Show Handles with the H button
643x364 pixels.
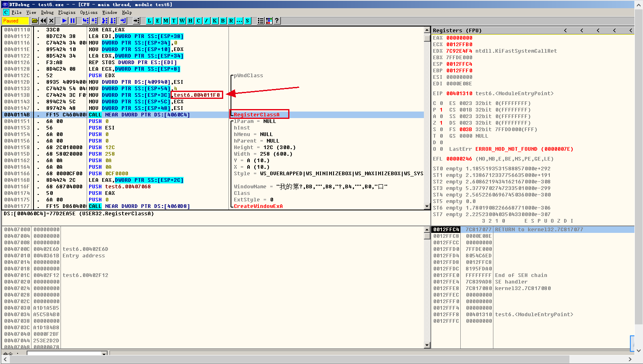pos(190,21)
